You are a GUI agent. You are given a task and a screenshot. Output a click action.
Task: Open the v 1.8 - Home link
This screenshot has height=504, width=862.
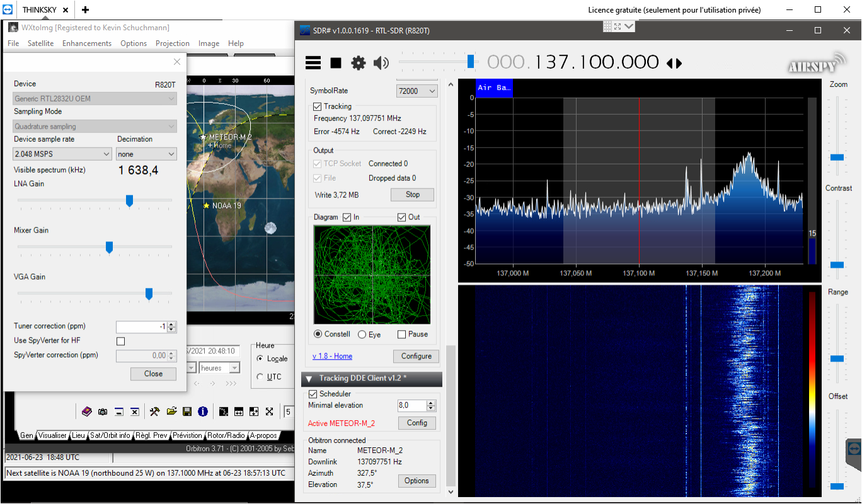(x=332, y=356)
